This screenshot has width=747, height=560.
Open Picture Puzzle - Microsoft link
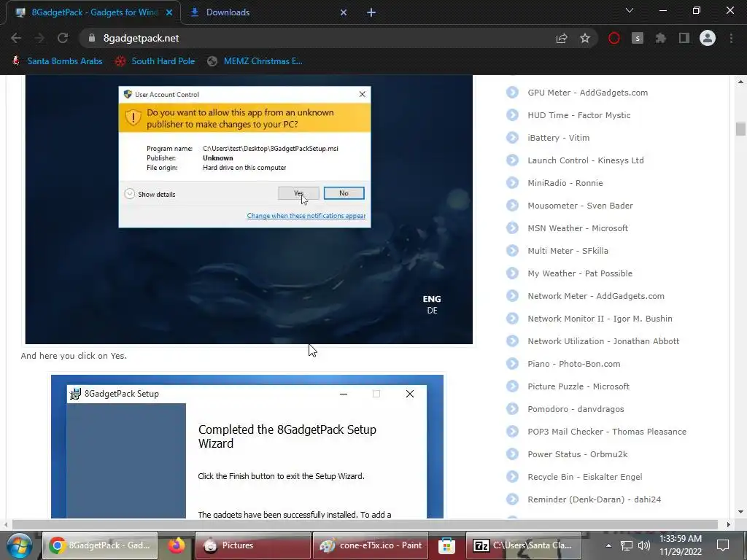(x=578, y=386)
